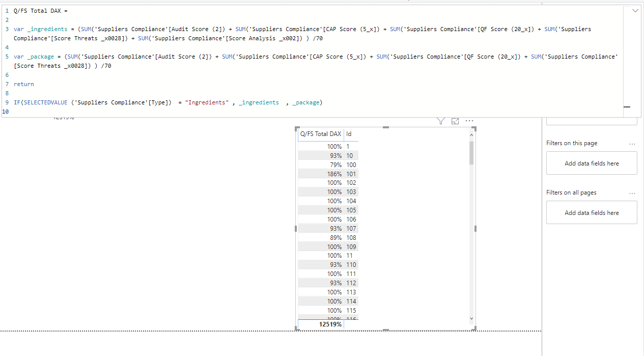644x356 pixels.
Task: Click '_package' at the end of line 9
Action: (x=306, y=102)
